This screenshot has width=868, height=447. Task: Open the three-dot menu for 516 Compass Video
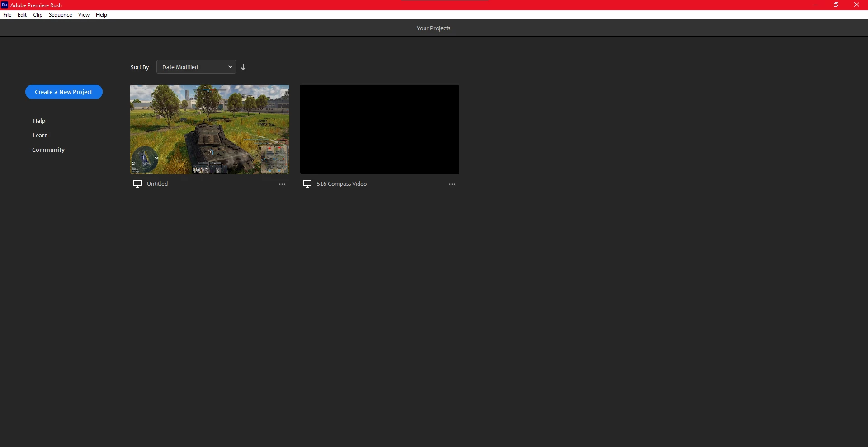(x=452, y=184)
